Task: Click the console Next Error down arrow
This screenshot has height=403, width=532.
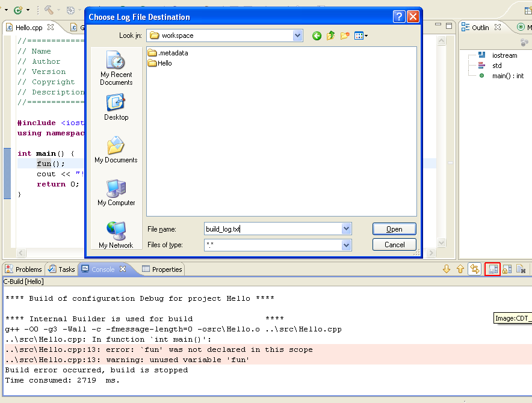Action: 447,269
